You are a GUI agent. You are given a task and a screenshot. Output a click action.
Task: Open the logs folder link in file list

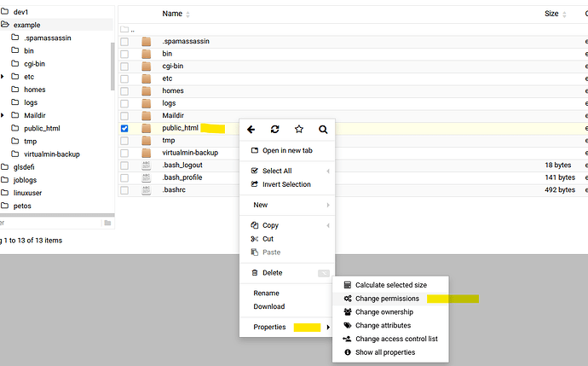click(x=170, y=103)
